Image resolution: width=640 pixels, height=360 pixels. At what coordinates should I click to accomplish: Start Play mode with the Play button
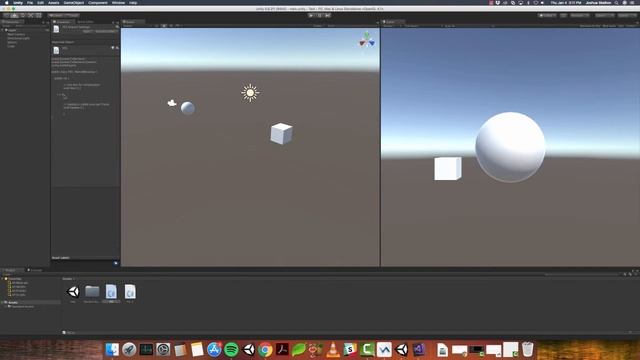pyautogui.click(x=311, y=16)
